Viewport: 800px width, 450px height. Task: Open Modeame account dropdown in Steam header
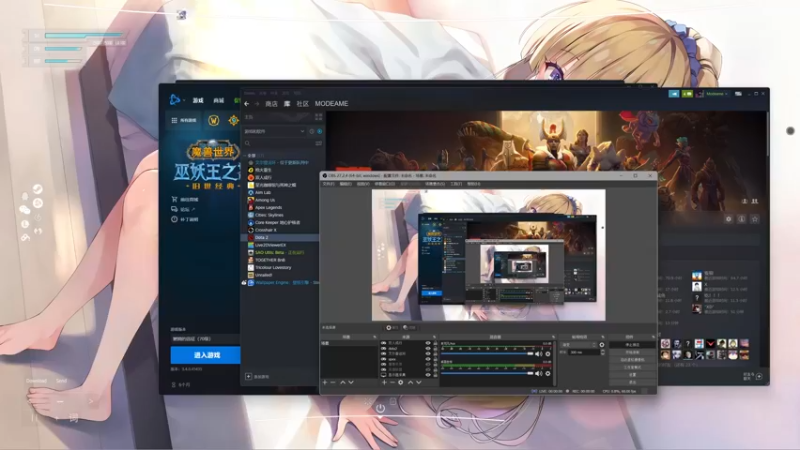(x=718, y=94)
